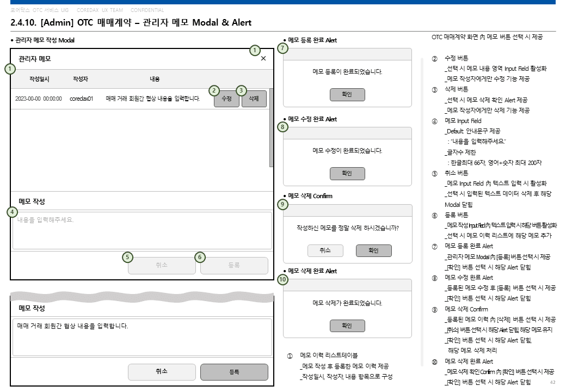Screen dimensions: 566x392
Task: Click the page title 2.4.10 heading
Action: tap(131, 22)
